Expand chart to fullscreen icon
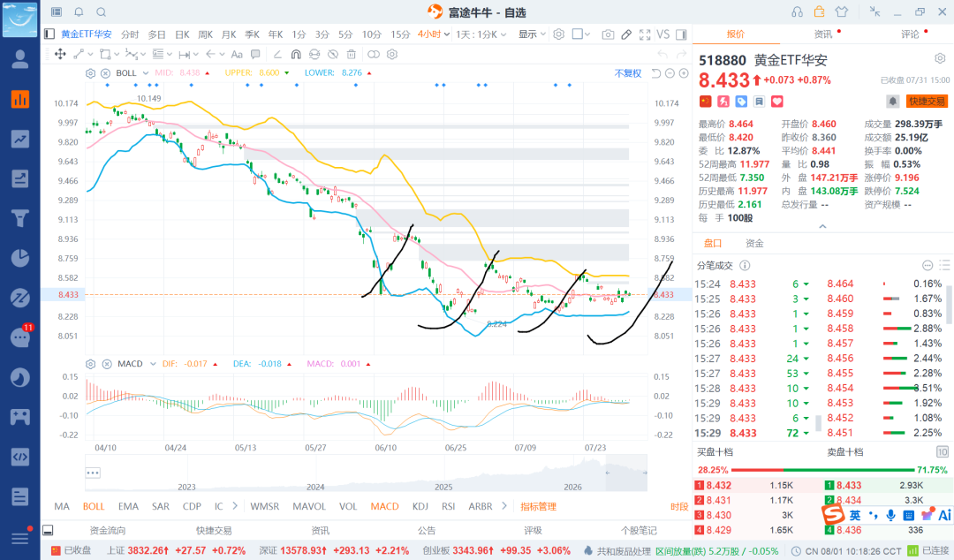 645,34
